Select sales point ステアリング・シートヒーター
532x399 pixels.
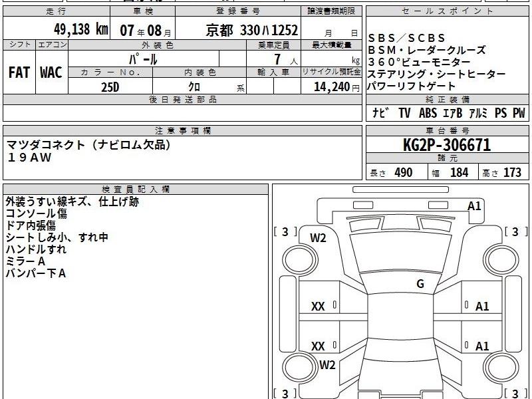437,74
